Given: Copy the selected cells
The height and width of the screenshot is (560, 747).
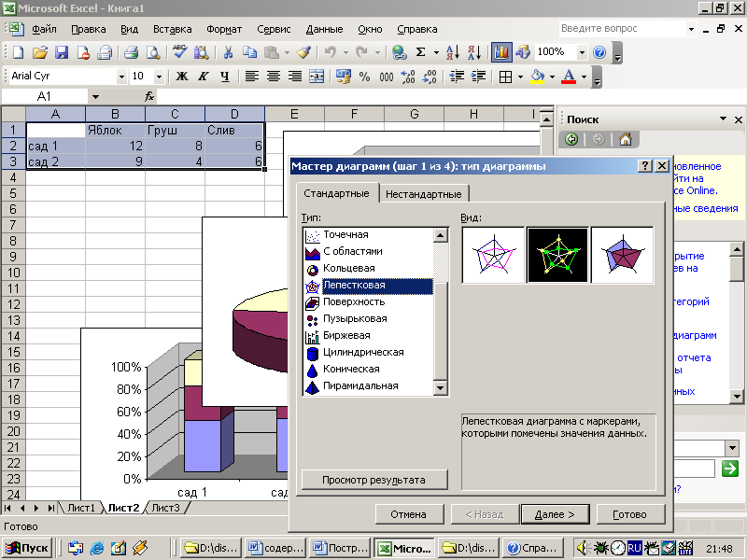Looking at the screenshot, I should pos(249,52).
